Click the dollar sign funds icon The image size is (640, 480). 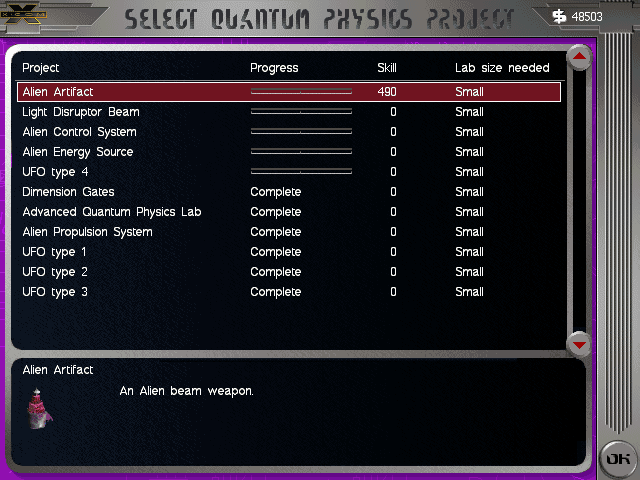[559, 17]
